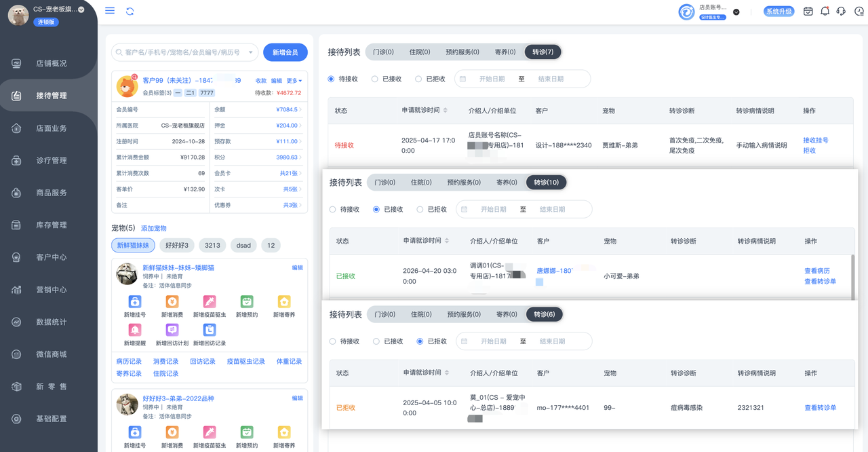Click the 新增提醒 bell icon
This screenshot has width=868, height=452.
(136, 330)
